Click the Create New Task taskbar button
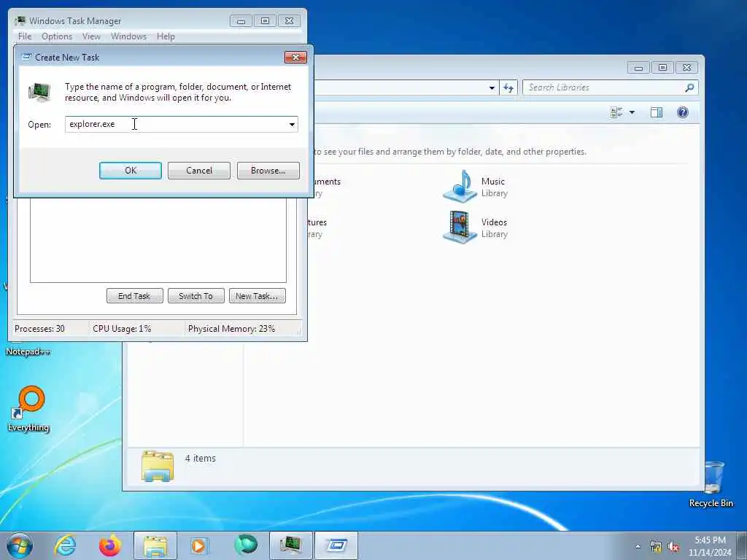747x560 pixels. coord(336,545)
